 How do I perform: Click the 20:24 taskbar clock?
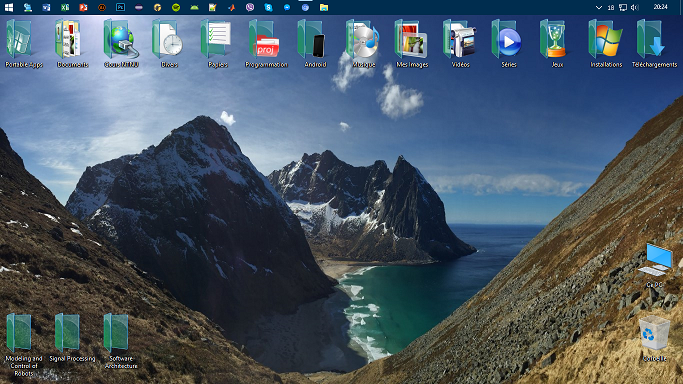(x=660, y=7)
